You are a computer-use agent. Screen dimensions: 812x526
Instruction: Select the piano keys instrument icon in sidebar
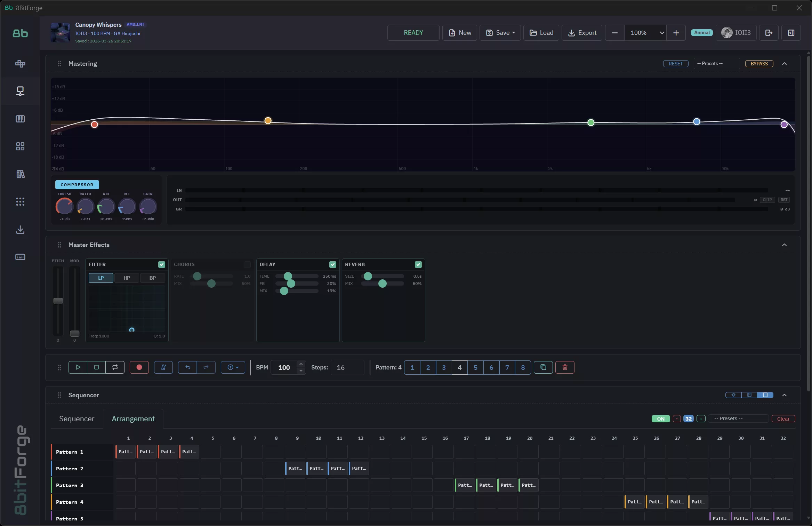click(x=20, y=119)
